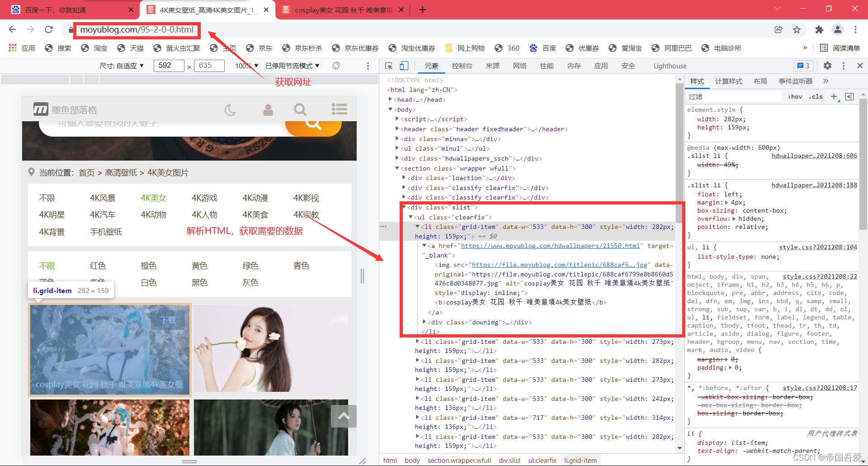The height and width of the screenshot is (466, 868).
Task: Open the site list menu icon
Action: [339, 109]
